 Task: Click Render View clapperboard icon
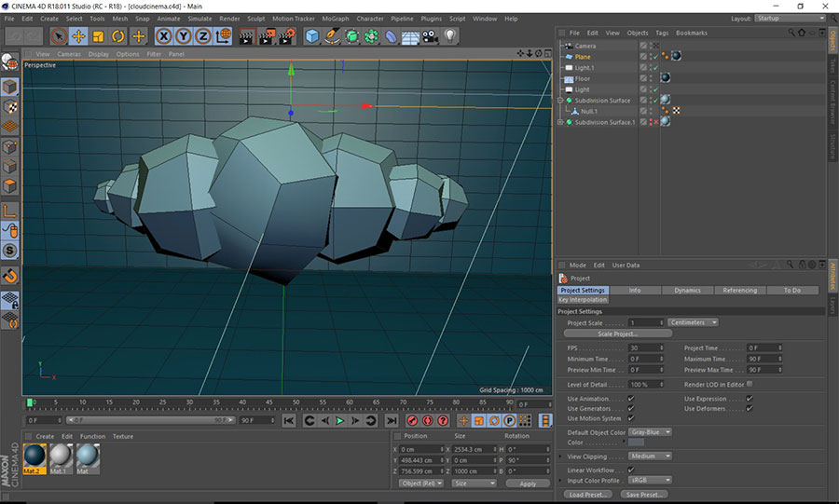246,36
